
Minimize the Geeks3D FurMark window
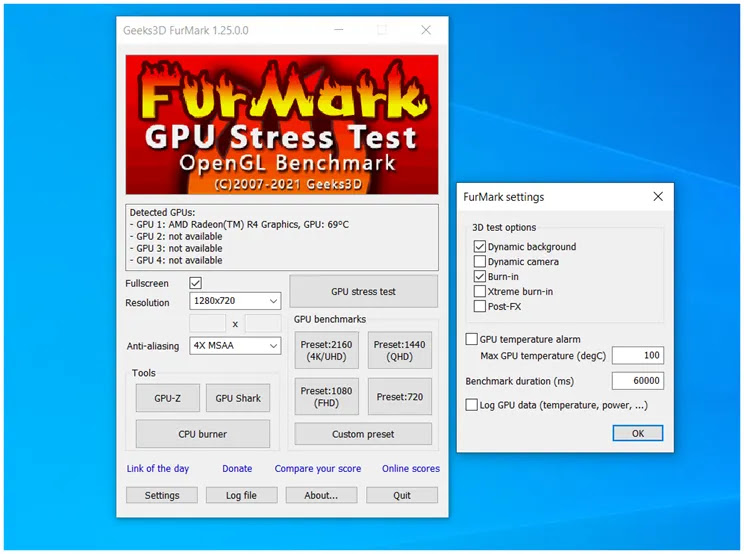339,30
